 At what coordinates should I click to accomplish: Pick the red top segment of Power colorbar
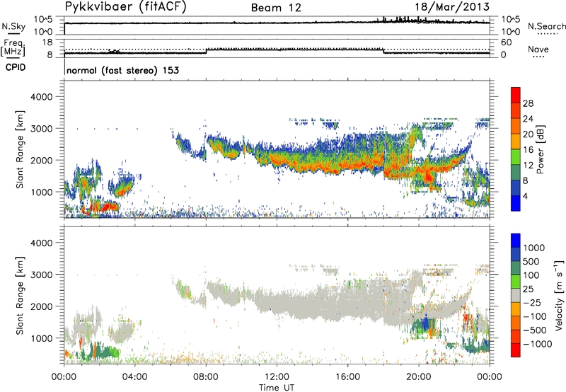[516, 95]
